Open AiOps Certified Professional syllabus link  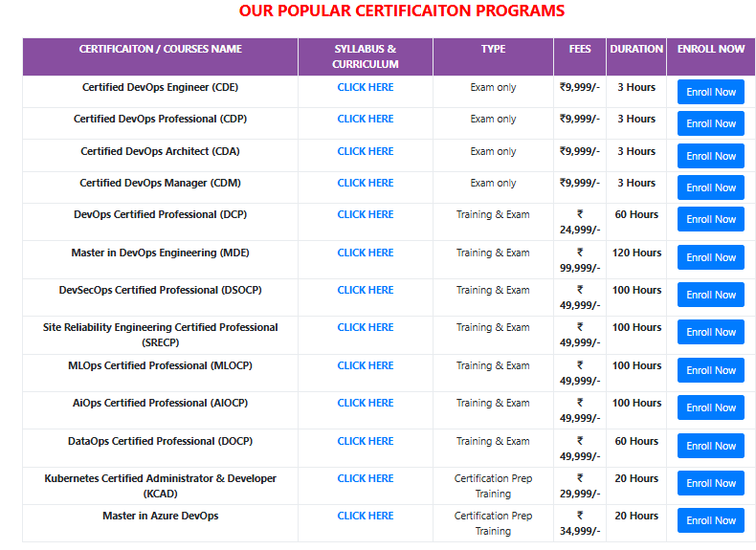365,403
